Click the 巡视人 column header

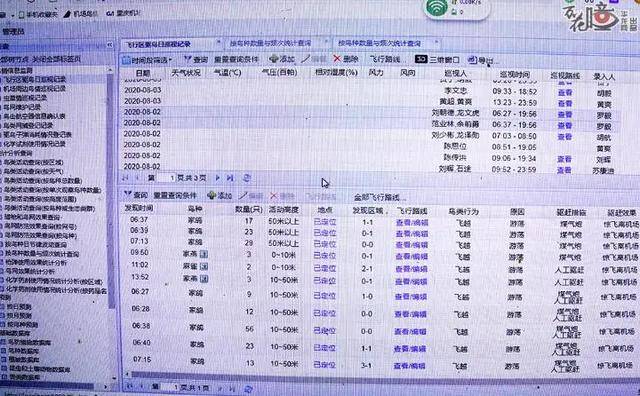pyautogui.click(x=455, y=74)
